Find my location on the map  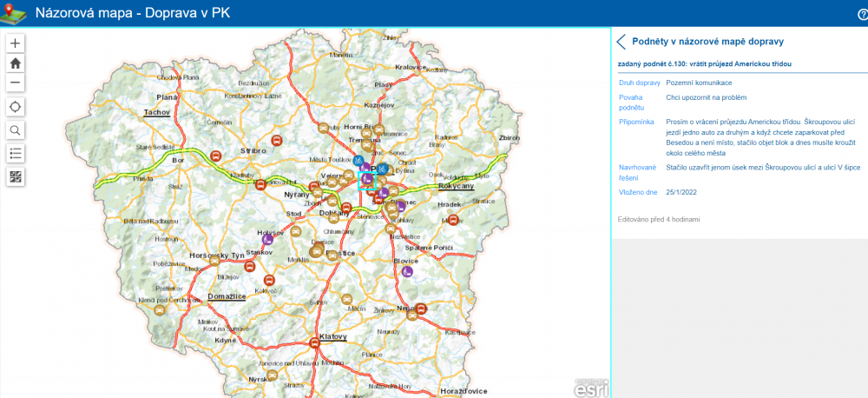pos(16,107)
